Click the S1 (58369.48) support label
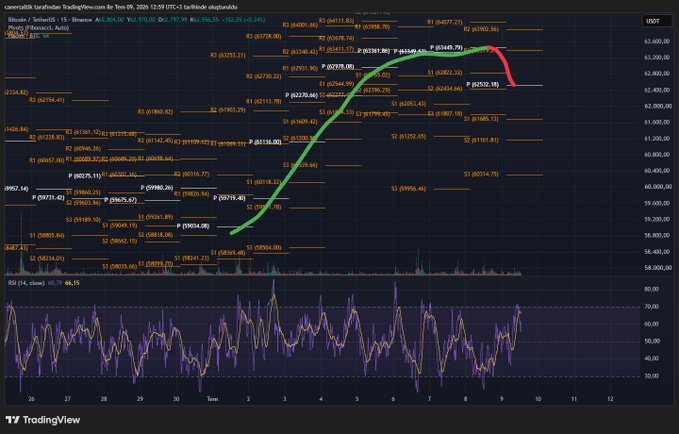Image resolution: width=679 pixels, height=434 pixels. (x=228, y=253)
